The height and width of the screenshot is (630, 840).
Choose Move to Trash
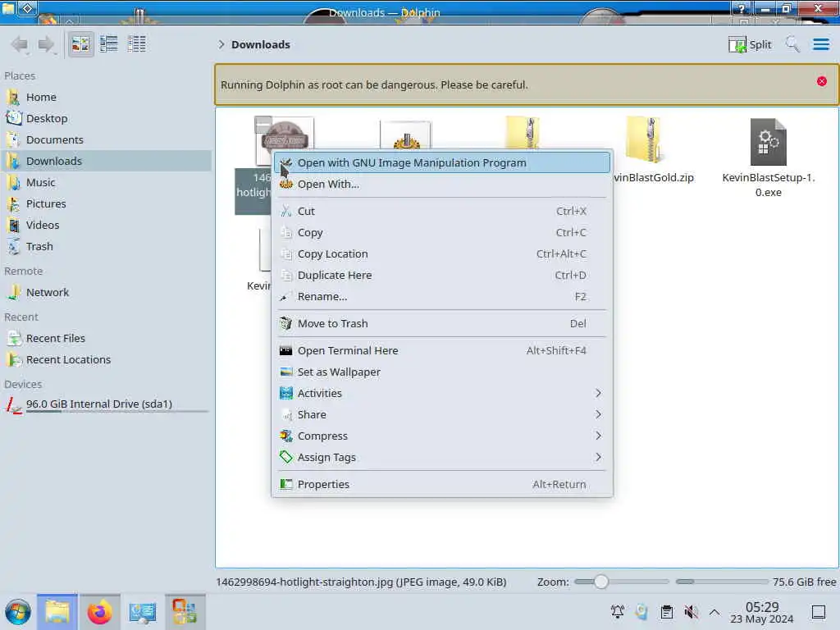(x=442, y=323)
